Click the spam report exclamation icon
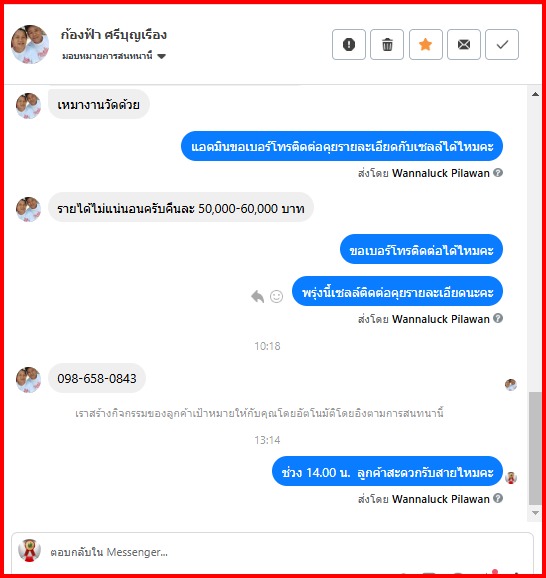The image size is (546, 578). click(348, 45)
